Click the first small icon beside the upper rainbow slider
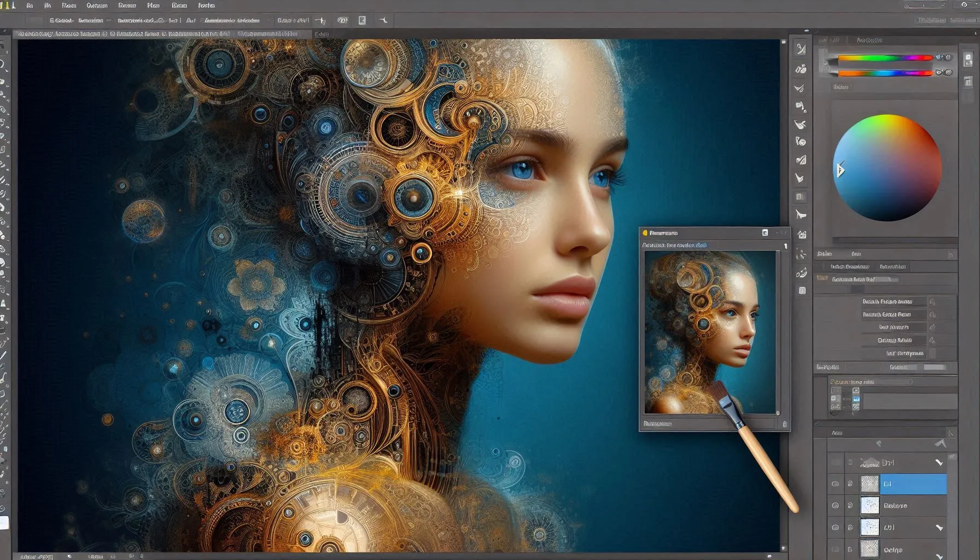 tap(939, 57)
